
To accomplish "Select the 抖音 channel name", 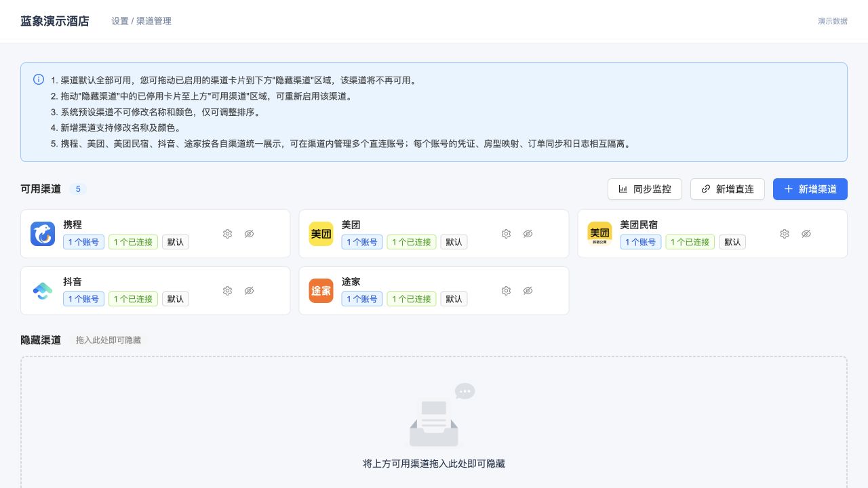I will 73,281.
